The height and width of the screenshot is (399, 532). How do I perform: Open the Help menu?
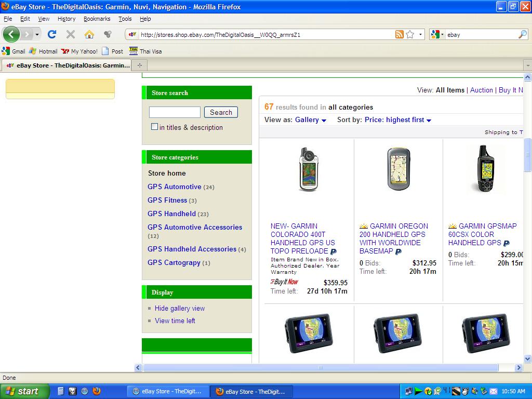(x=145, y=19)
